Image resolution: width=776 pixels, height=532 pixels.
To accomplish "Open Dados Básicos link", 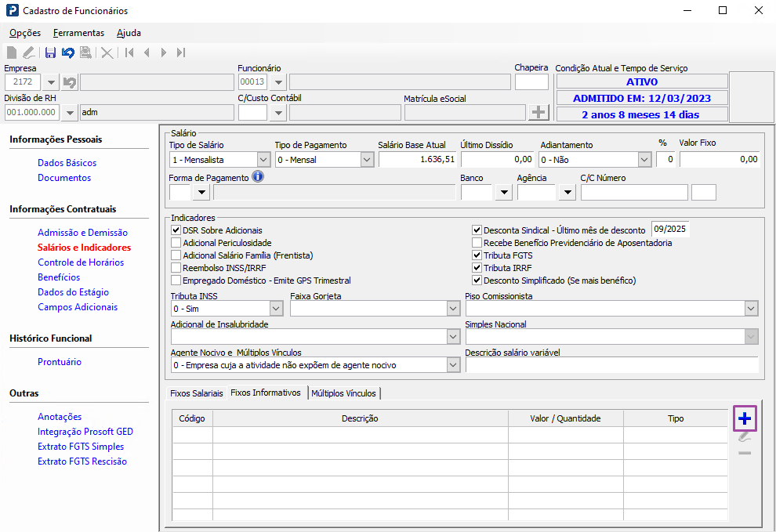I will pos(67,163).
